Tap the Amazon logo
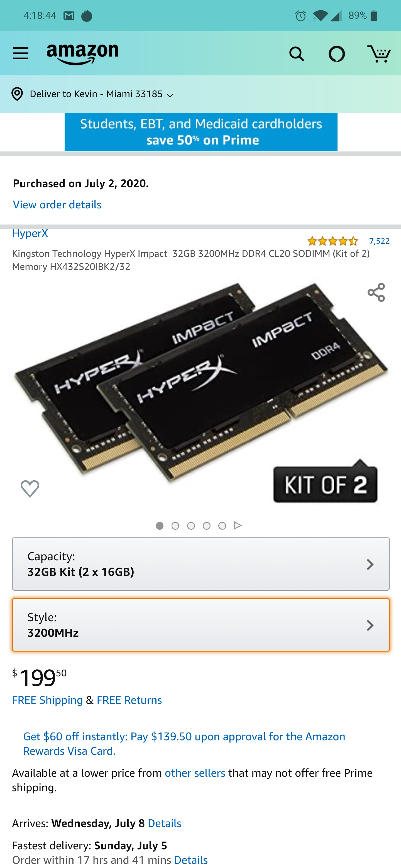Image resolution: width=401 pixels, height=868 pixels. 83,54
